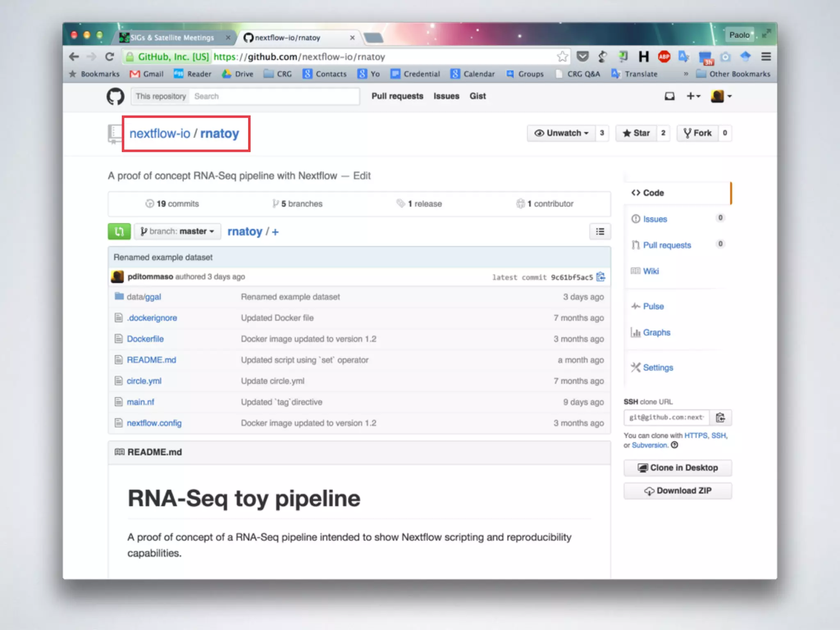Bookmark page with star icon

click(562, 57)
